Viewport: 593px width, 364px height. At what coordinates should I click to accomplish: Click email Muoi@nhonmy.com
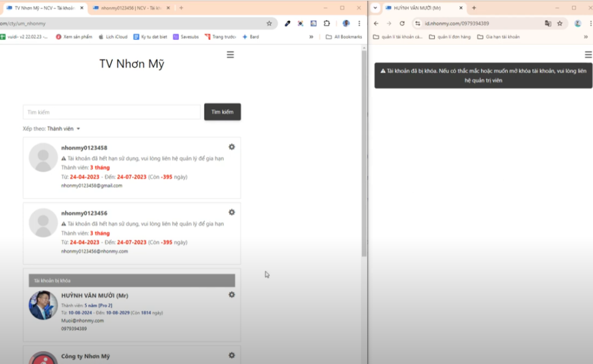(x=82, y=321)
